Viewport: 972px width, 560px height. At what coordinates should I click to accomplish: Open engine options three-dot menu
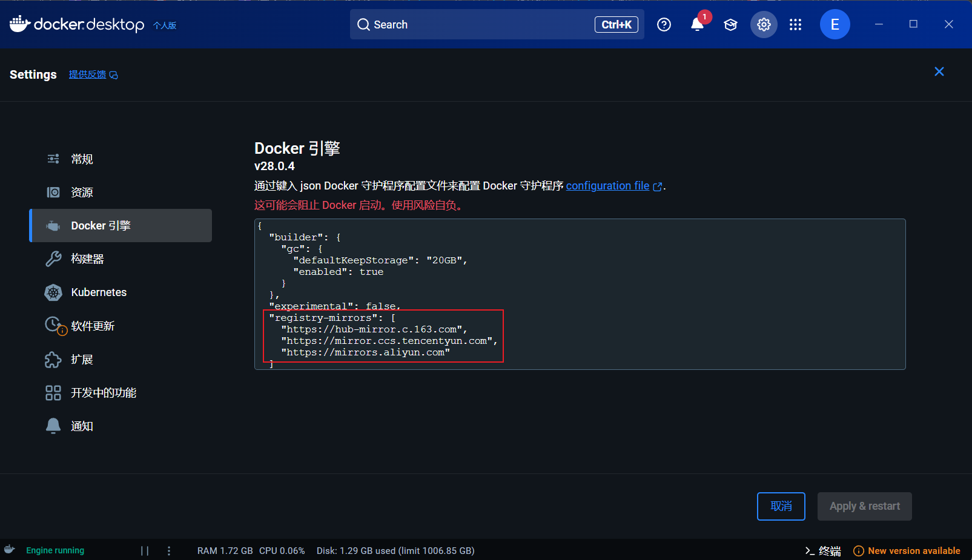[169, 550]
